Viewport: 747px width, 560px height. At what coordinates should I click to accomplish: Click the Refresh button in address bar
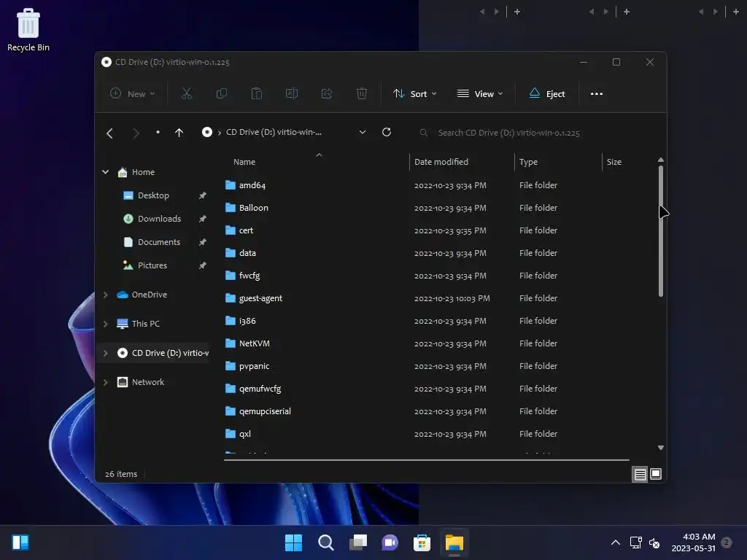[387, 132]
